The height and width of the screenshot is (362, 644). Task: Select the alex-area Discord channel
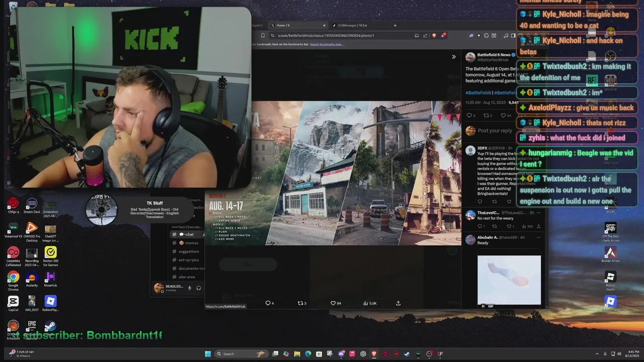187,277
